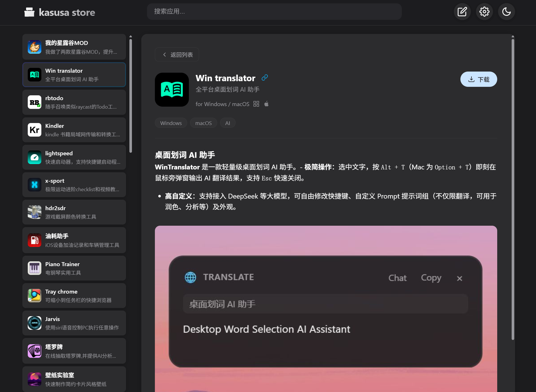This screenshot has height=392, width=536.
Task: Click the lightspeed app icon
Action: (35, 157)
